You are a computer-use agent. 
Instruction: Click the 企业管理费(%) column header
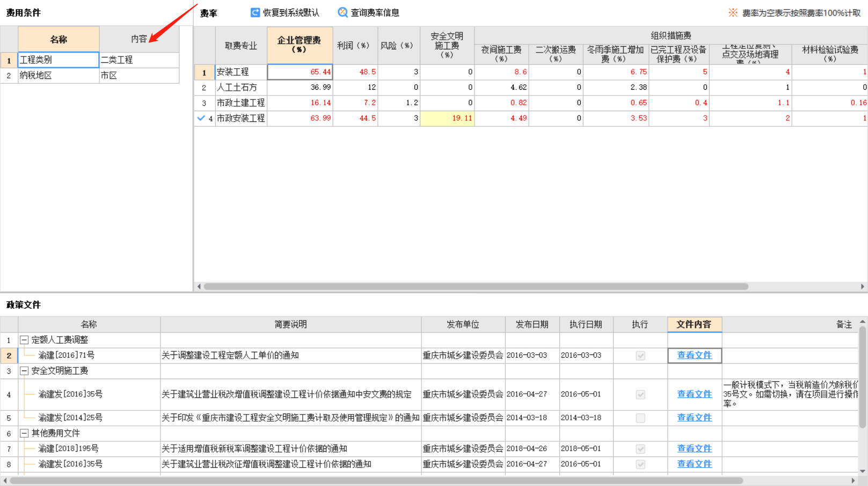pyautogui.click(x=300, y=45)
